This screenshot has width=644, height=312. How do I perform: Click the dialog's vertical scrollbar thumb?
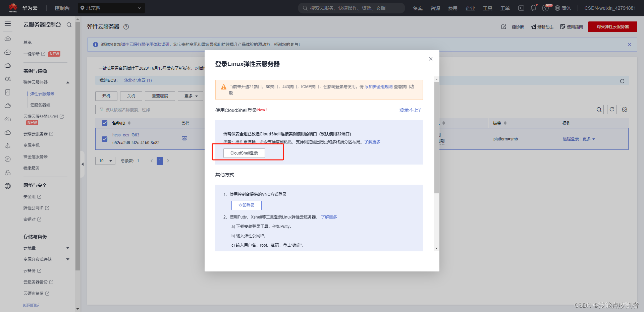click(x=436, y=137)
